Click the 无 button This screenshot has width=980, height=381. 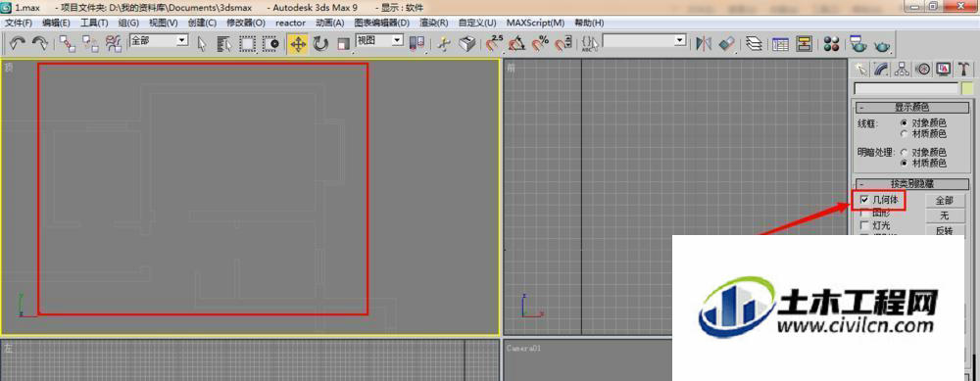945,215
